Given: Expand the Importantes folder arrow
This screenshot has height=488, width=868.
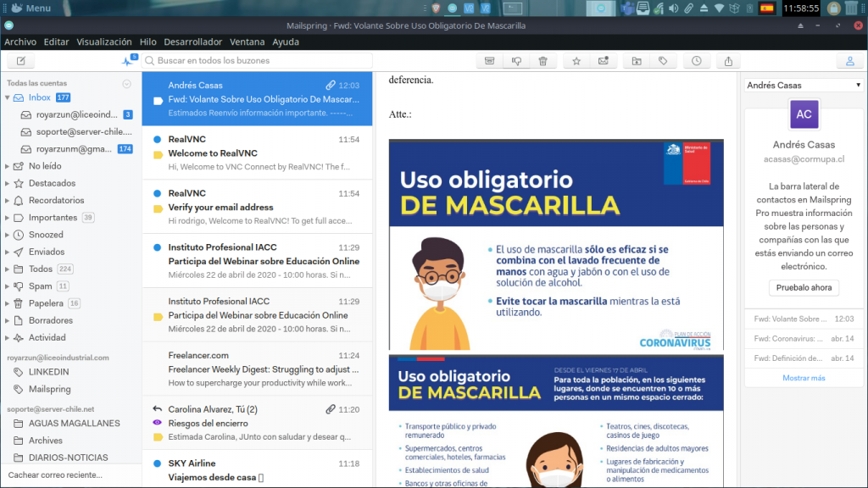Looking at the screenshot, I should tap(7, 218).
